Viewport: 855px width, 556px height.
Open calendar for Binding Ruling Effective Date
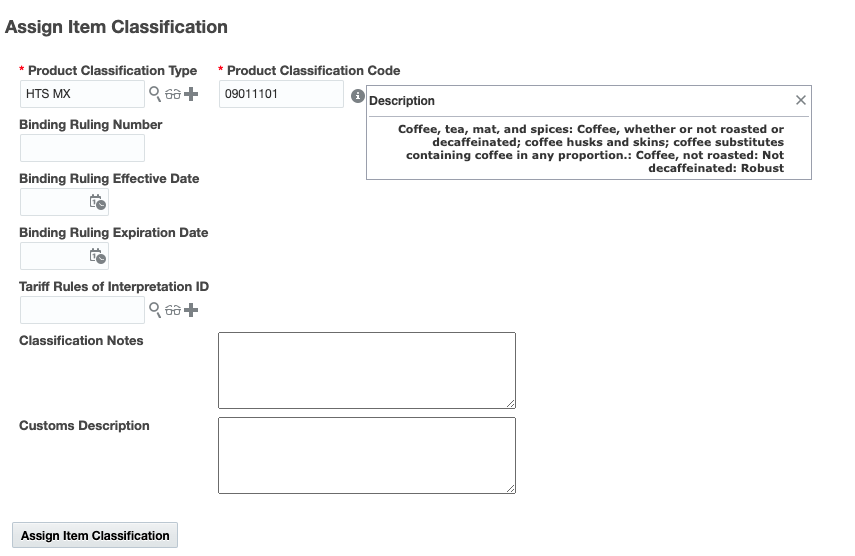coord(98,202)
